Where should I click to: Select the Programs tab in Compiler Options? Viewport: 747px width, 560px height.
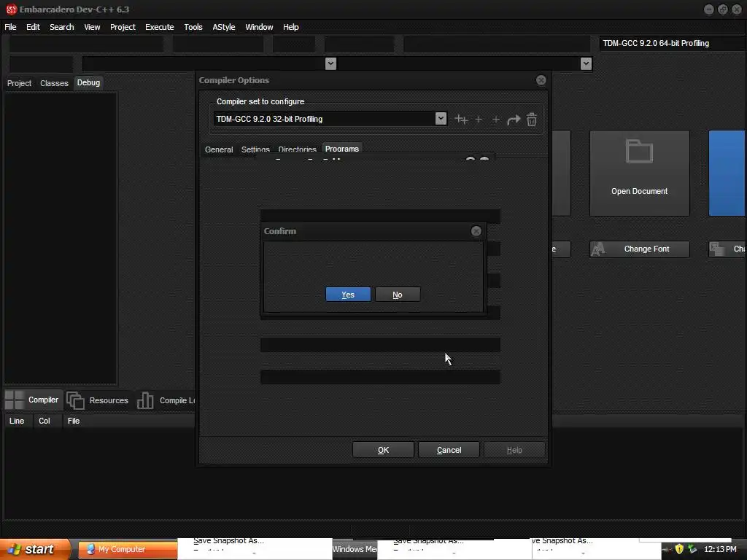click(x=341, y=149)
